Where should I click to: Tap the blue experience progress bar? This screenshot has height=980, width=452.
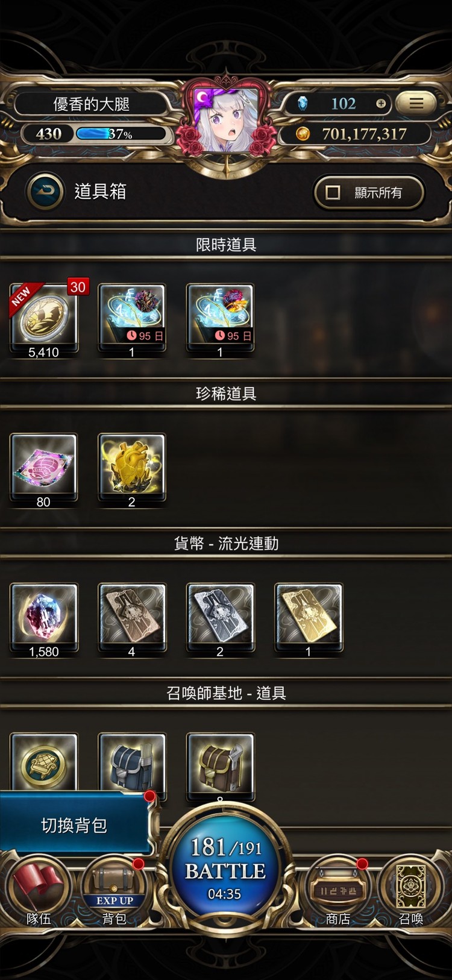click(121, 133)
